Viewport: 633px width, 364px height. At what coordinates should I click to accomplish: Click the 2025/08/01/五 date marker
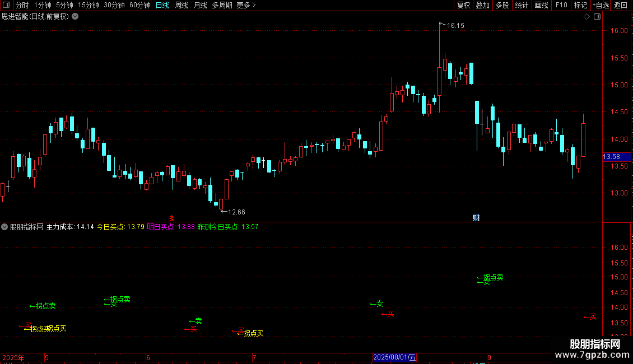[x=394, y=357]
